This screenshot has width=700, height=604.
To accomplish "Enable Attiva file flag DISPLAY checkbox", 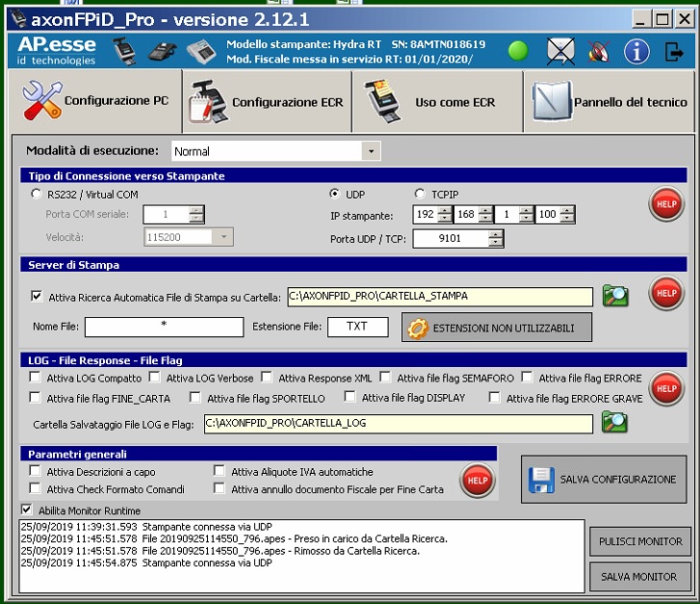I will coord(350,397).
